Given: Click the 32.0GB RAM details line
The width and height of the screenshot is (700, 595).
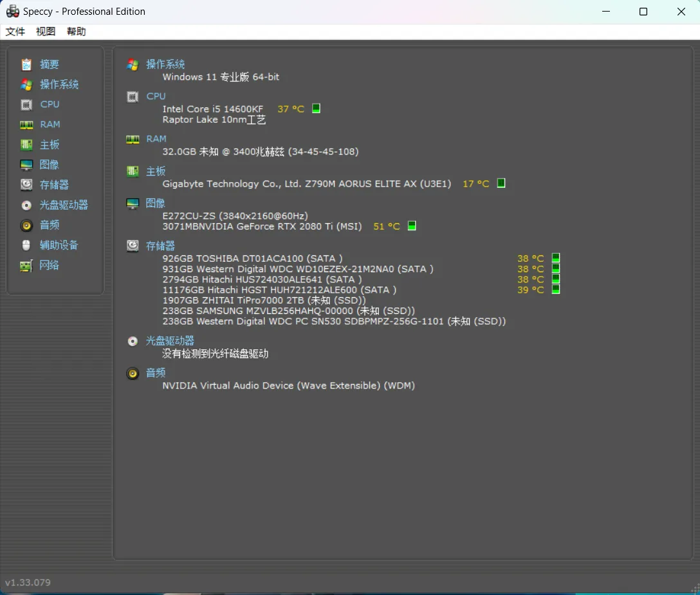Looking at the screenshot, I should pyautogui.click(x=261, y=152).
